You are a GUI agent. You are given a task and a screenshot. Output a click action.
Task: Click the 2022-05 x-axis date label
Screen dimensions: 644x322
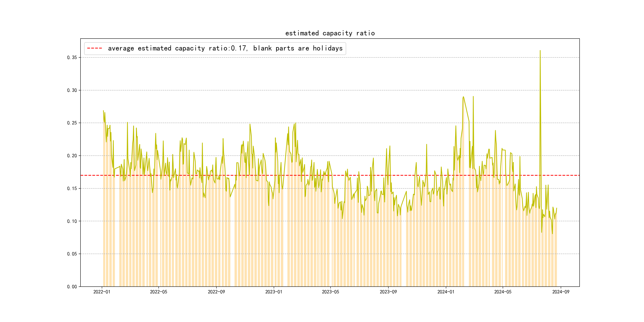[158, 292]
